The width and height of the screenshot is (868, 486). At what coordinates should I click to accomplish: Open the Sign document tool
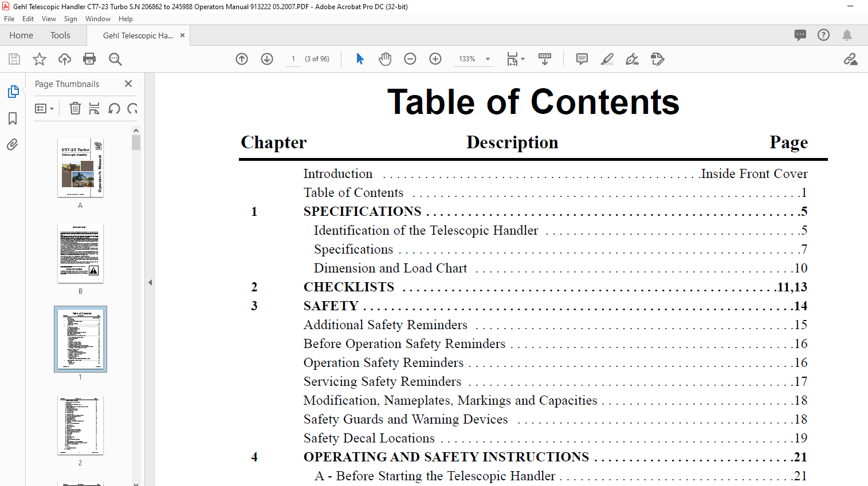[x=633, y=59]
